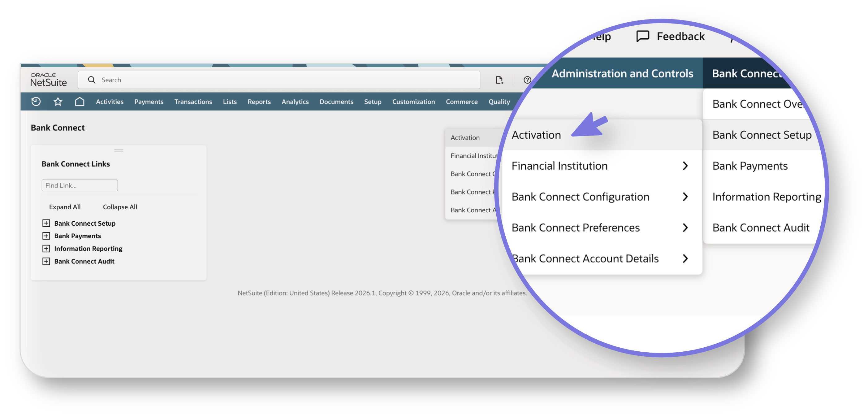Click the Feedback text label
This screenshot has width=868, height=417.
click(x=681, y=36)
